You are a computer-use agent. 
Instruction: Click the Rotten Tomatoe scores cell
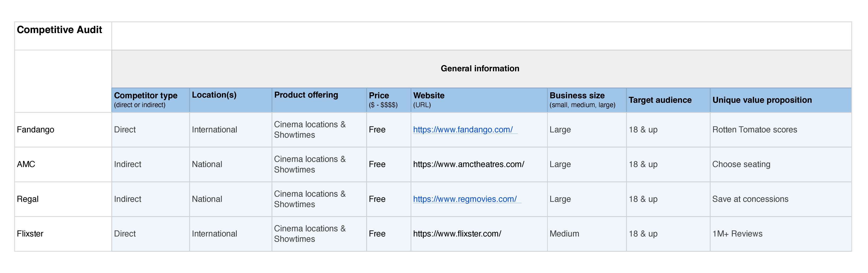pos(754,130)
